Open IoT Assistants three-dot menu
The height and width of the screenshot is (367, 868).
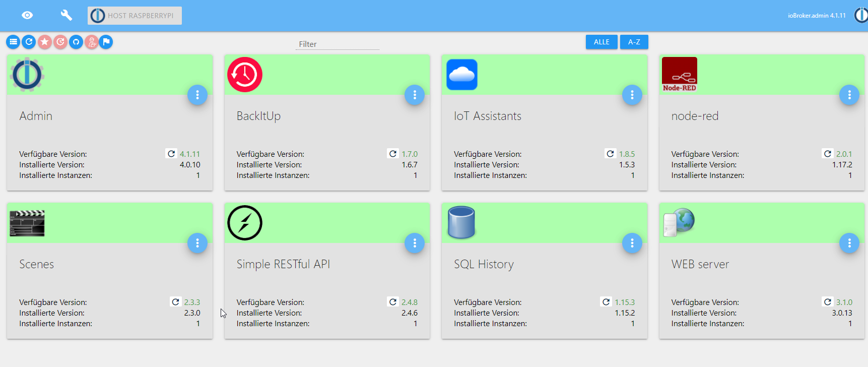coord(632,95)
